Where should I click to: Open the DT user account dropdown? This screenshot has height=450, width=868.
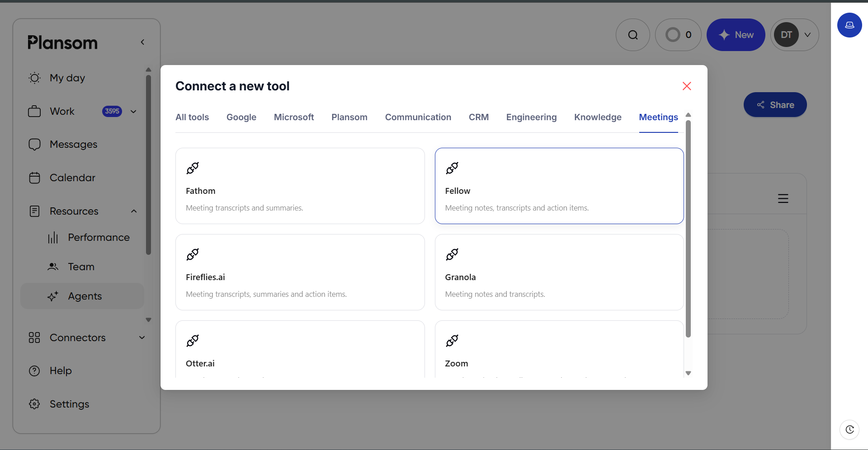pyautogui.click(x=794, y=35)
